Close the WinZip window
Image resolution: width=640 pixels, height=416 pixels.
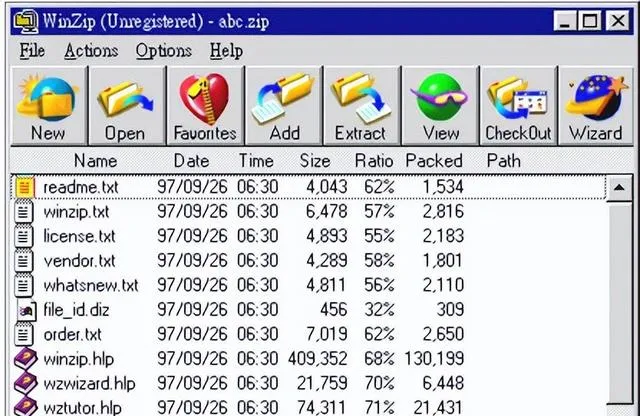[618, 21]
